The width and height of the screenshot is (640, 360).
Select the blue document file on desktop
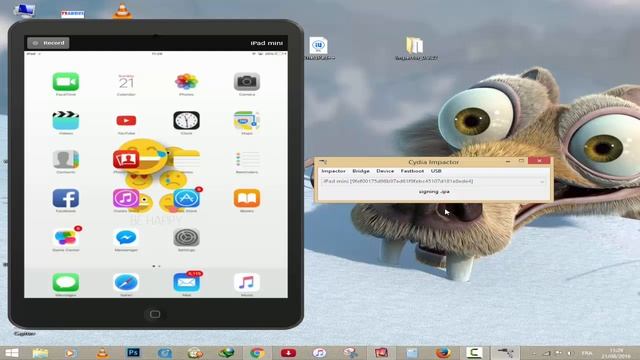pos(318,46)
